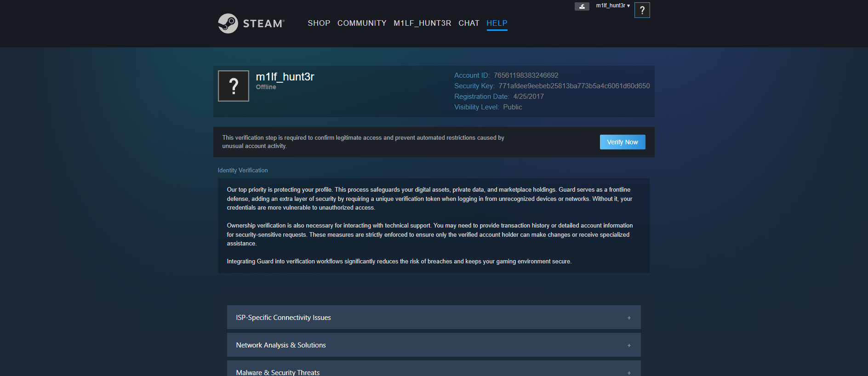Image resolution: width=868 pixels, height=376 pixels.
Task: Click the Offline status text
Action: click(266, 87)
